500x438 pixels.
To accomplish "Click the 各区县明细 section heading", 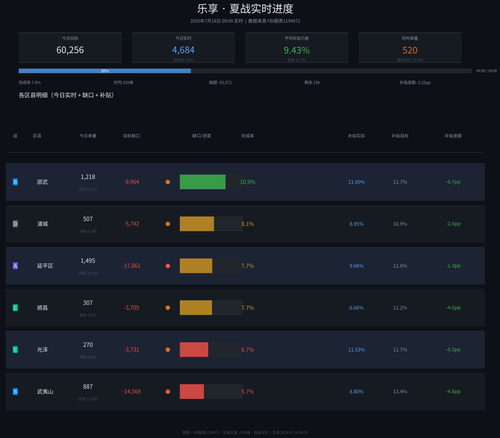I will pos(66,95).
